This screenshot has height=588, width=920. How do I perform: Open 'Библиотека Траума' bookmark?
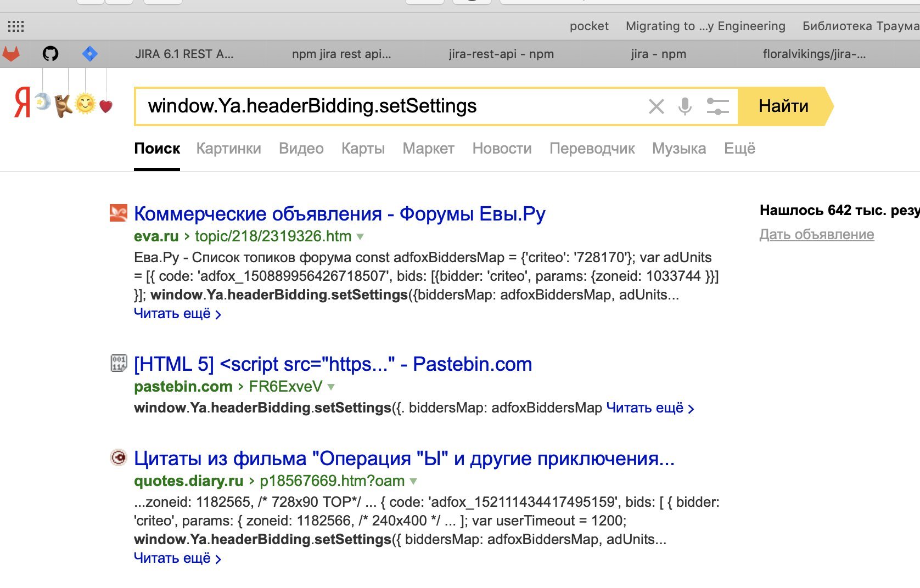[x=861, y=26]
